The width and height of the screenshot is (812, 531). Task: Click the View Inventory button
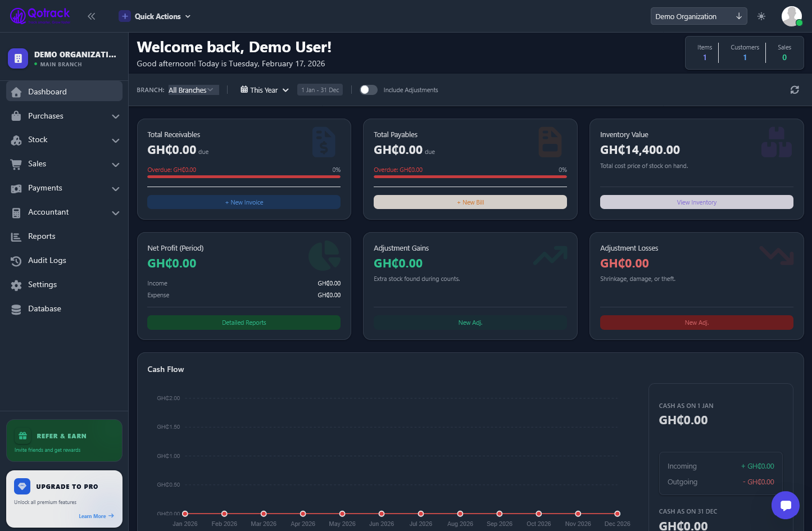point(697,202)
